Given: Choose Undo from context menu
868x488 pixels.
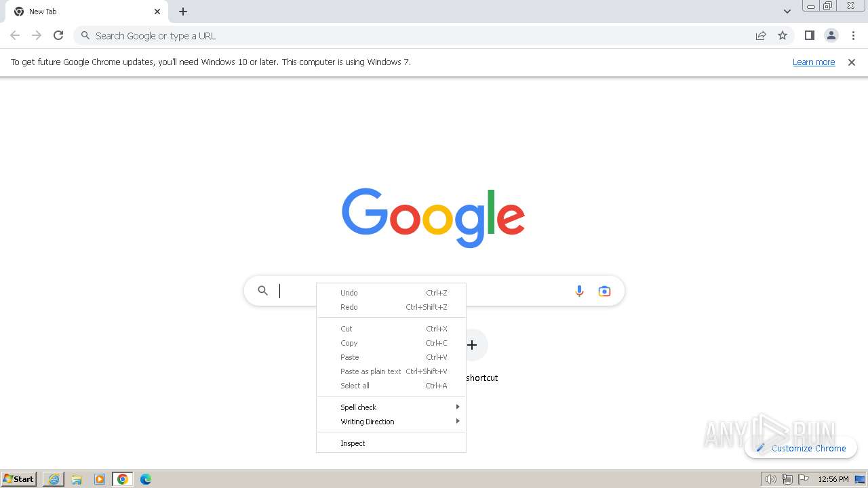Looking at the screenshot, I should 391,293.
